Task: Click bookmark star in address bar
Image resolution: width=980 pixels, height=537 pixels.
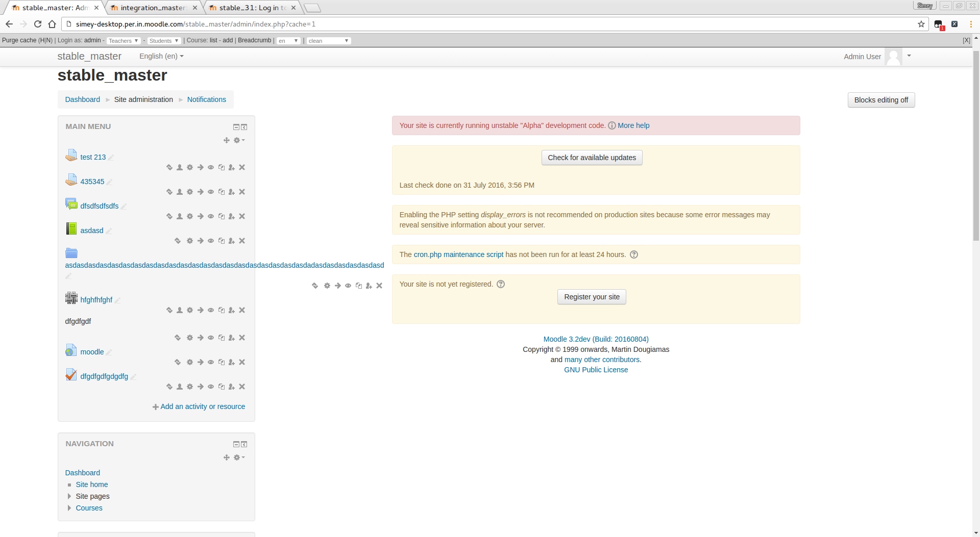Action: pyautogui.click(x=921, y=24)
